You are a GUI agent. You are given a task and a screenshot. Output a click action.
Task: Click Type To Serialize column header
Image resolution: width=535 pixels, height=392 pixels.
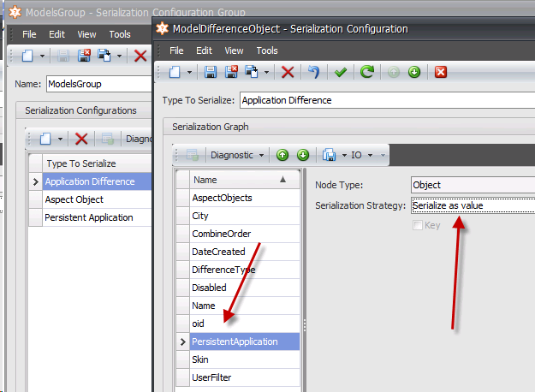coord(97,163)
